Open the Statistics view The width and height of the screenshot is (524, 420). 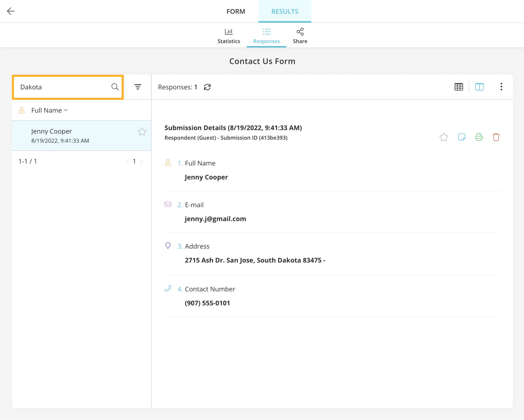tap(229, 35)
